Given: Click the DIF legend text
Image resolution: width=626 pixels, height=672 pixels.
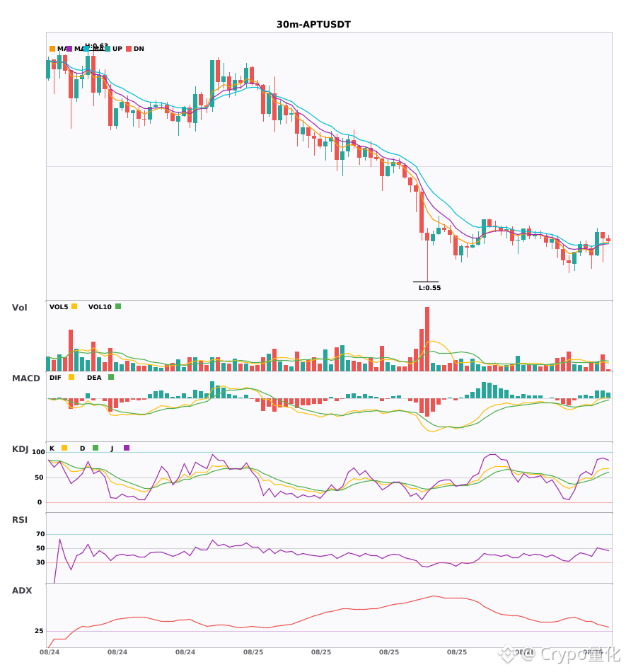Looking at the screenshot, I should (x=55, y=378).
